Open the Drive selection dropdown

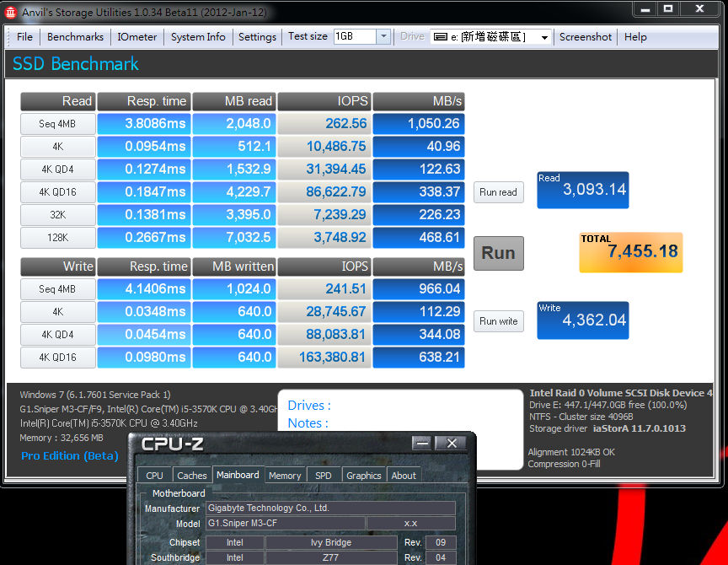click(x=544, y=37)
